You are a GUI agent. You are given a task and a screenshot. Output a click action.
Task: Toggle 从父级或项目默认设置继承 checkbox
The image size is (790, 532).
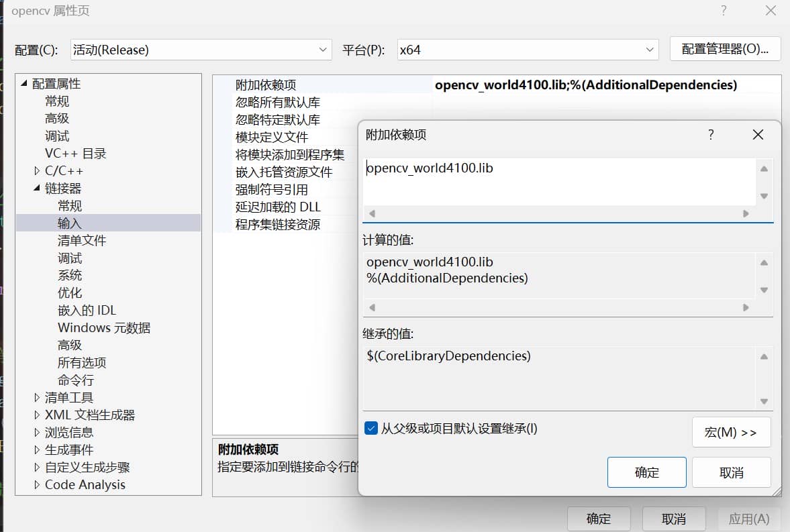tap(371, 428)
